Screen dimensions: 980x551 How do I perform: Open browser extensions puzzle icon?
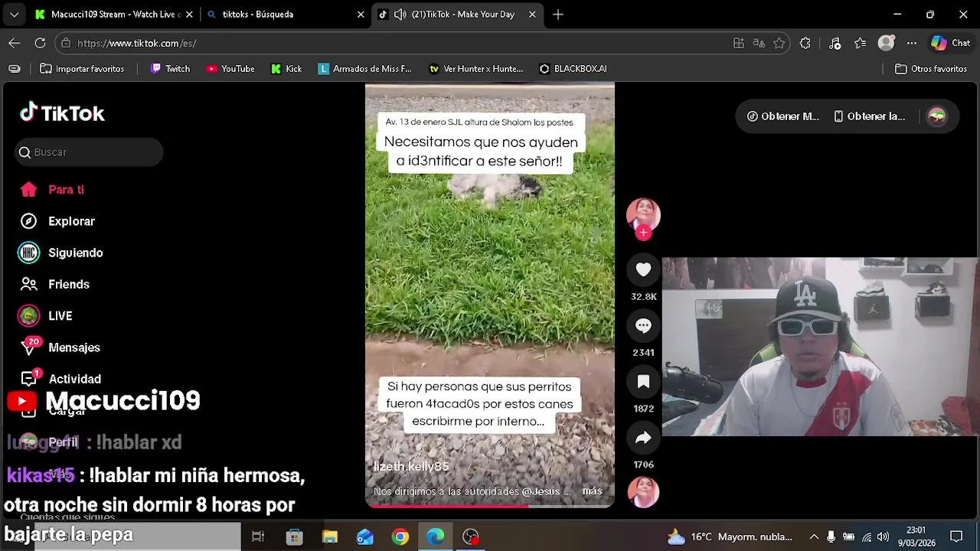[x=805, y=43]
